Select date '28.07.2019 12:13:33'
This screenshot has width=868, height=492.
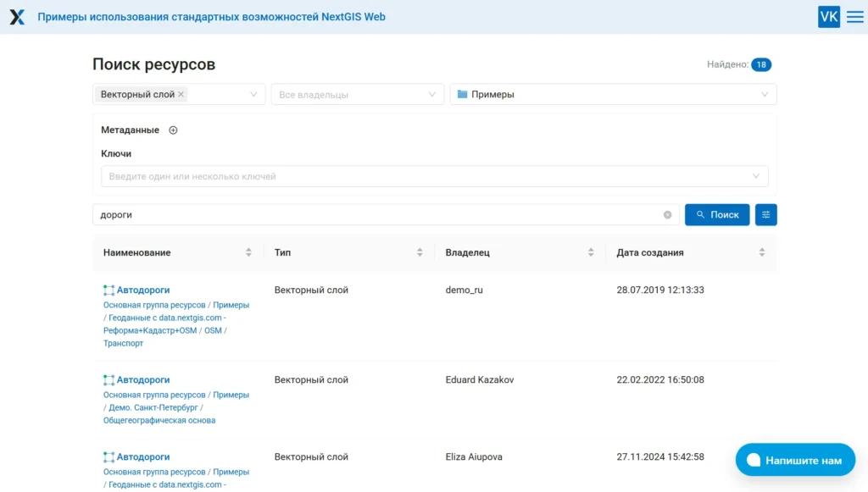point(660,290)
